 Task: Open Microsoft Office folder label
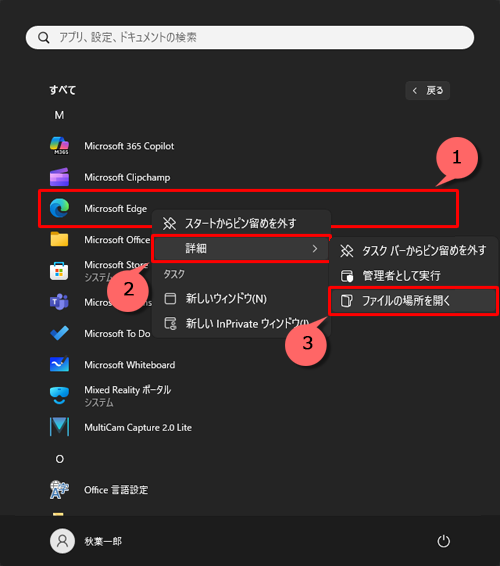[x=117, y=240]
